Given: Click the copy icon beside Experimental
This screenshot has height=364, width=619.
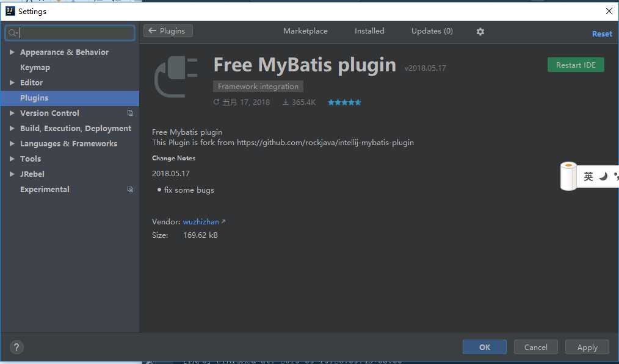Looking at the screenshot, I should tap(130, 190).
